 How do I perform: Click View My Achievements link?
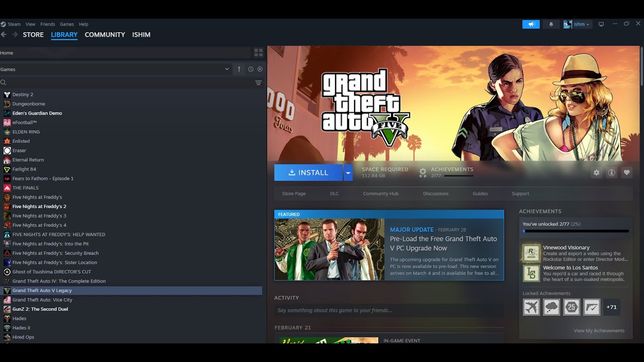coord(599,331)
